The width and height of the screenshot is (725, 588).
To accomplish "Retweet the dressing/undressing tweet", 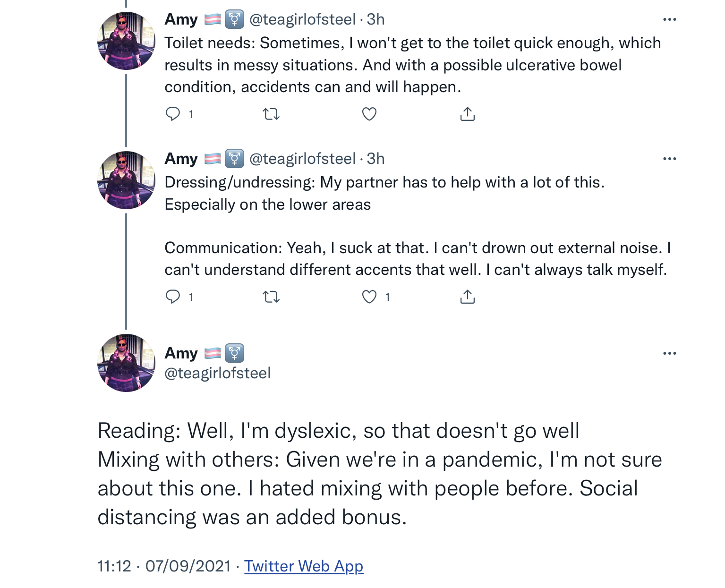I will (x=271, y=297).
